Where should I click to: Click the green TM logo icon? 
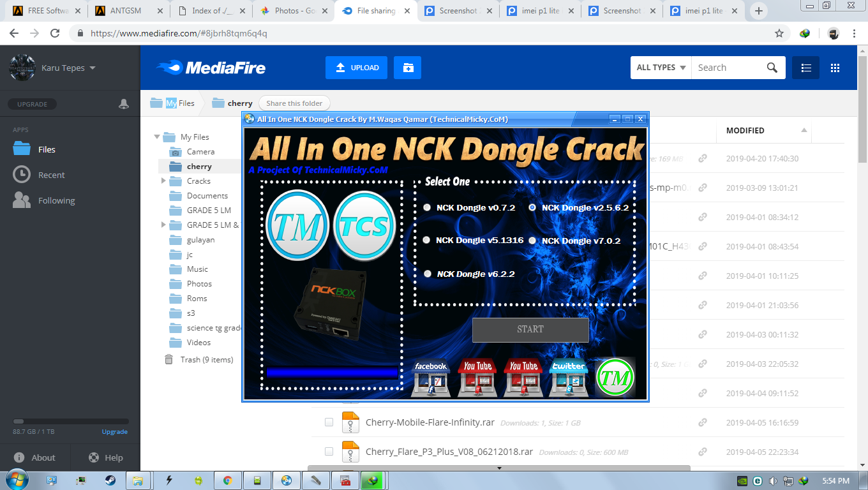[x=615, y=378]
